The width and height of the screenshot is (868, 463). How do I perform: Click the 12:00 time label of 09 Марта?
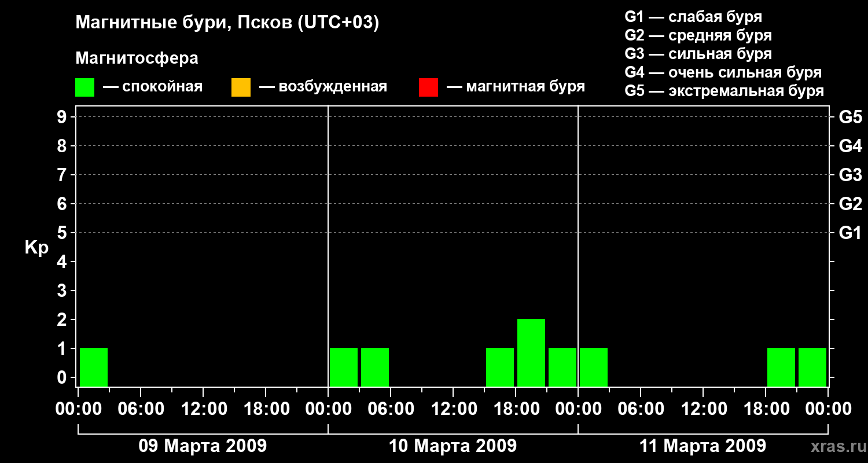203,409
